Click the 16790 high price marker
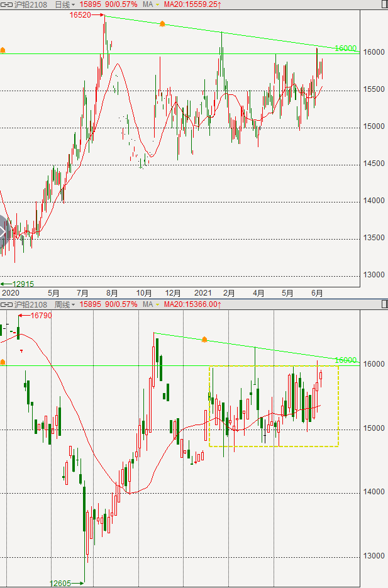This screenshot has width=388, height=588. tap(42, 316)
